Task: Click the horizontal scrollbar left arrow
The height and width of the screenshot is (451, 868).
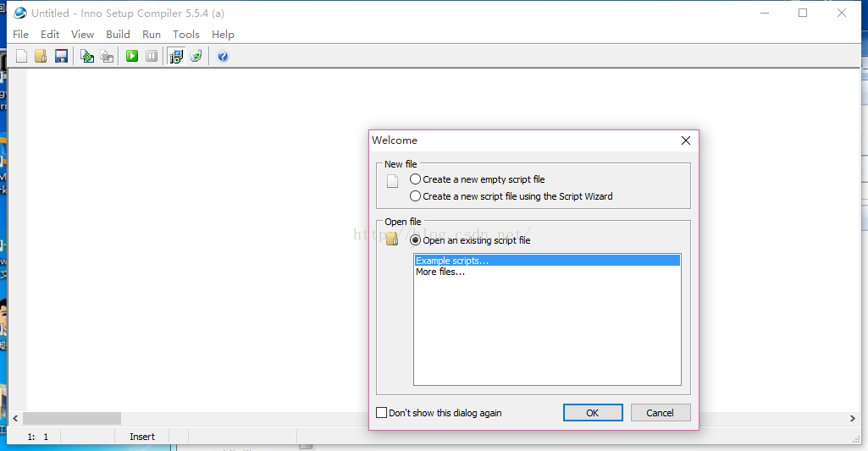Action: [15, 418]
